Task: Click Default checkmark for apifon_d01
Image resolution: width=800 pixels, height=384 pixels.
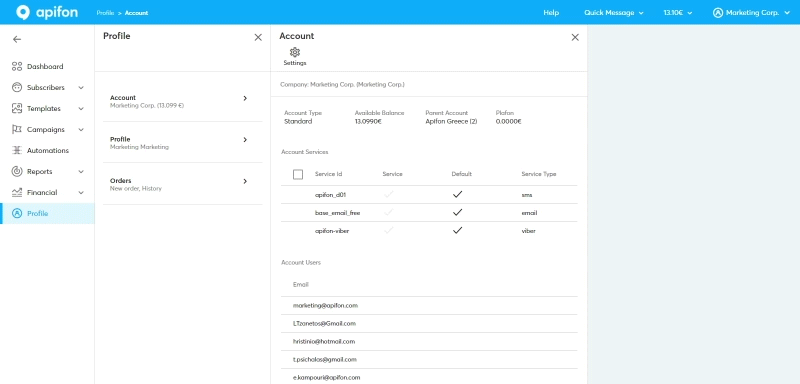Action: (458, 194)
